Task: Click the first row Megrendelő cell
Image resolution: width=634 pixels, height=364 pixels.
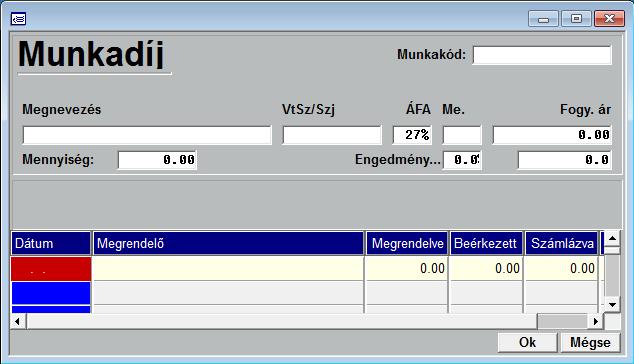Action: pyautogui.click(x=228, y=269)
